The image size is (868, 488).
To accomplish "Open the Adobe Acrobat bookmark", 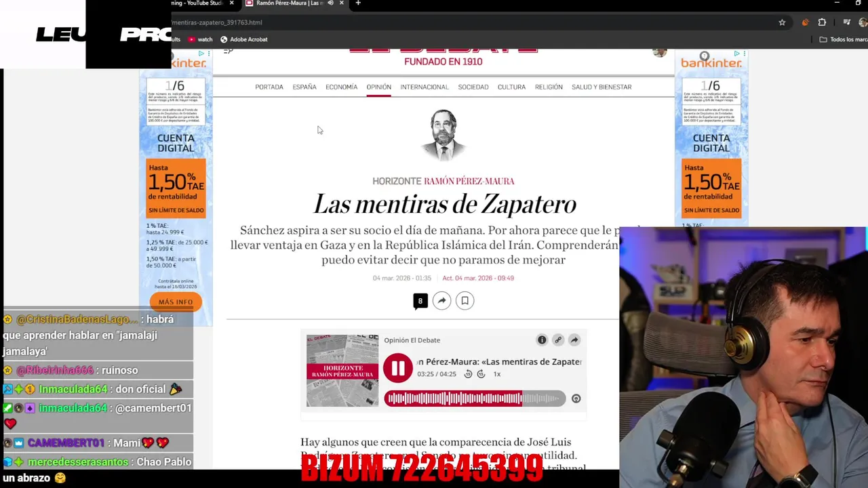I will coord(243,39).
